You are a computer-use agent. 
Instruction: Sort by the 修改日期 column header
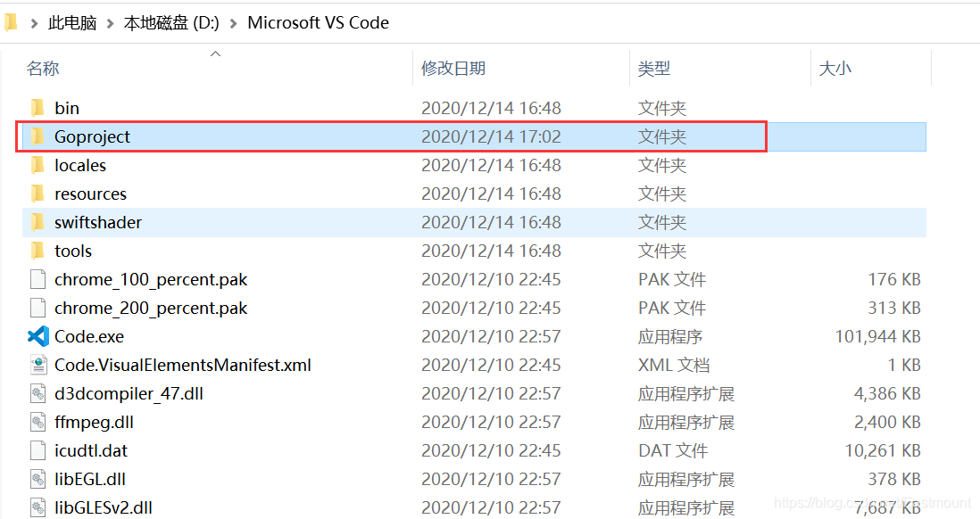[x=453, y=68]
